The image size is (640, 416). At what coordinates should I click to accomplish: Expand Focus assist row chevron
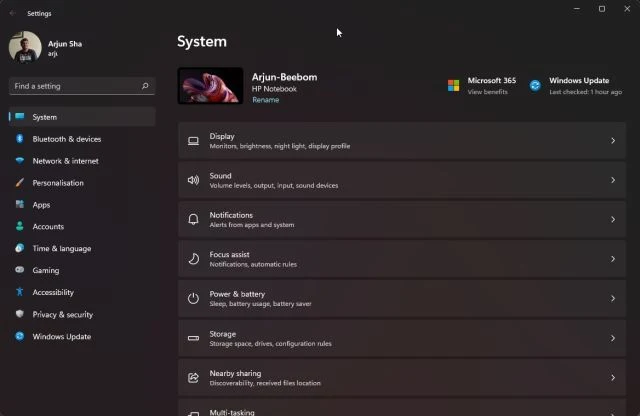click(x=613, y=259)
